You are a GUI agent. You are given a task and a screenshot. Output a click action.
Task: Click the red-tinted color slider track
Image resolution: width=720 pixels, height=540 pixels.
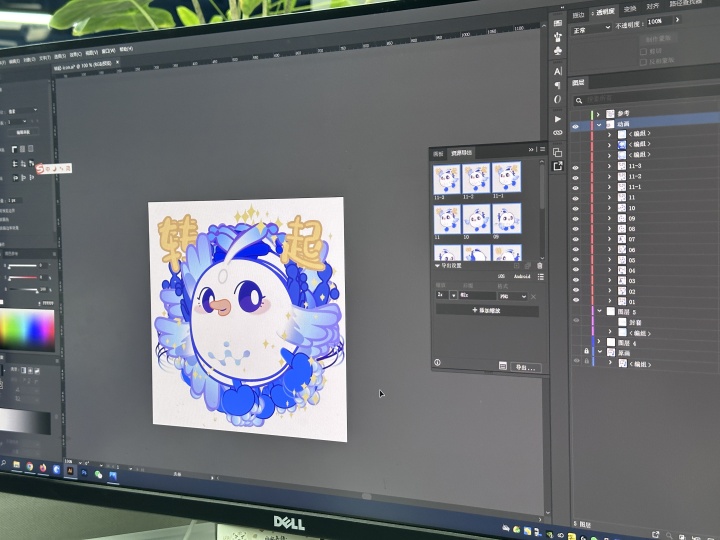23,277
